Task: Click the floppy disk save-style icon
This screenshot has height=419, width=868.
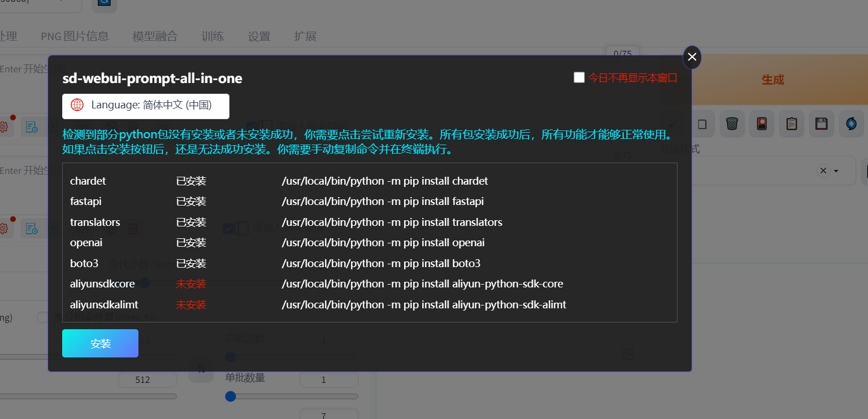Action: click(822, 124)
